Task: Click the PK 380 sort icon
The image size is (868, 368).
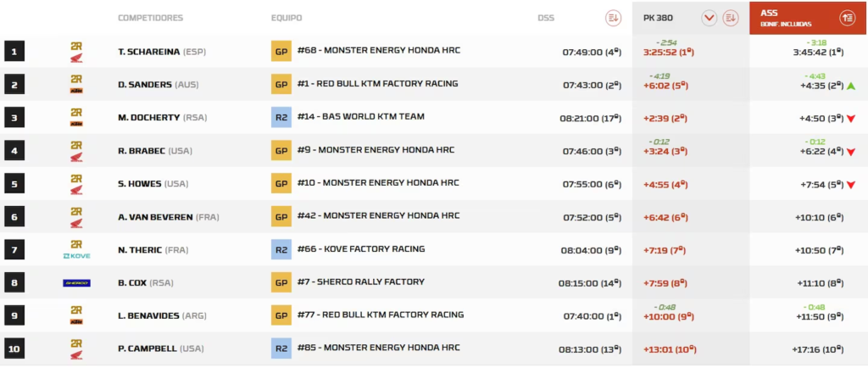Action: (732, 18)
